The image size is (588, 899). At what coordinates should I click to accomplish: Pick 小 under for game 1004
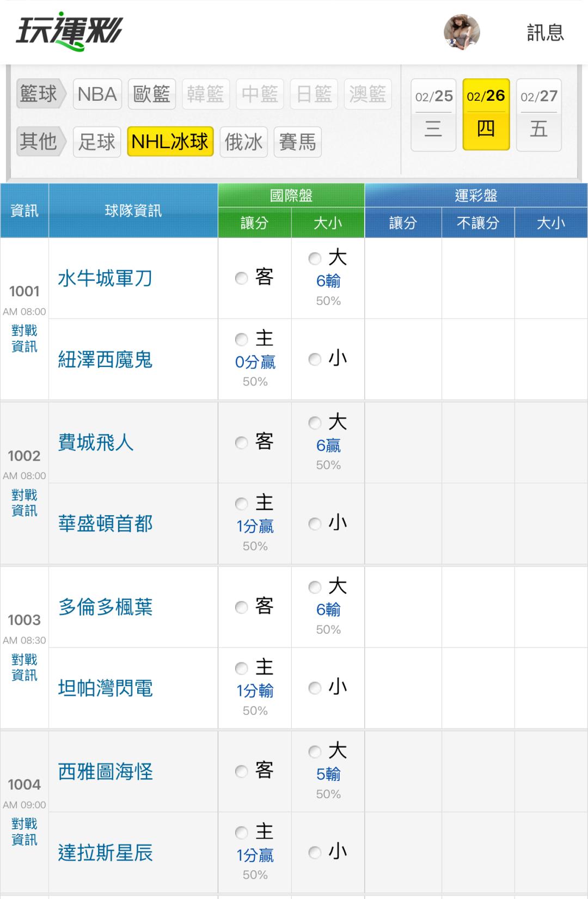pyautogui.click(x=315, y=852)
